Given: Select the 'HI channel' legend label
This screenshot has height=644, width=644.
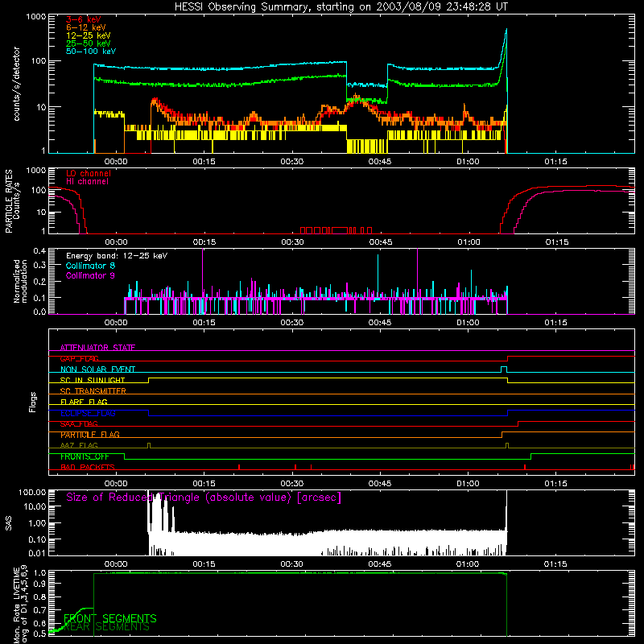Looking at the screenshot, I should click(87, 181).
